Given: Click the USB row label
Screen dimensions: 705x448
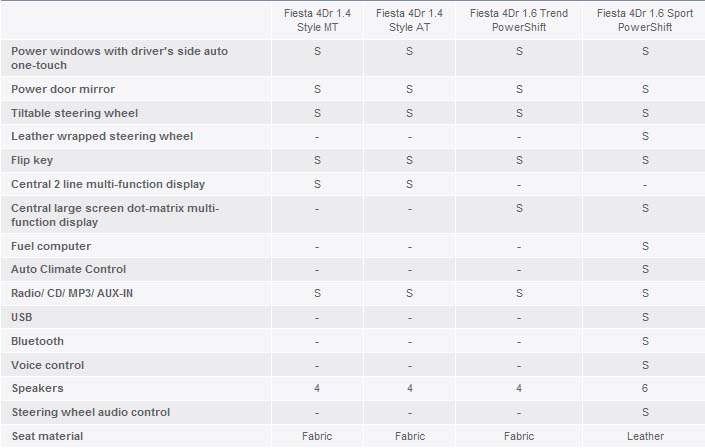Looking at the screenshot, I should [22, 317].
